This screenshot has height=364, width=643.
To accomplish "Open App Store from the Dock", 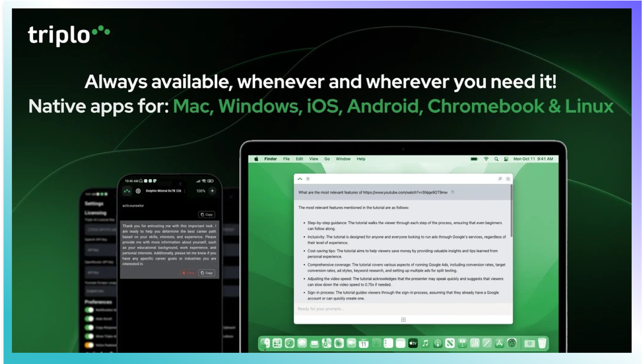I will [499, 343].
